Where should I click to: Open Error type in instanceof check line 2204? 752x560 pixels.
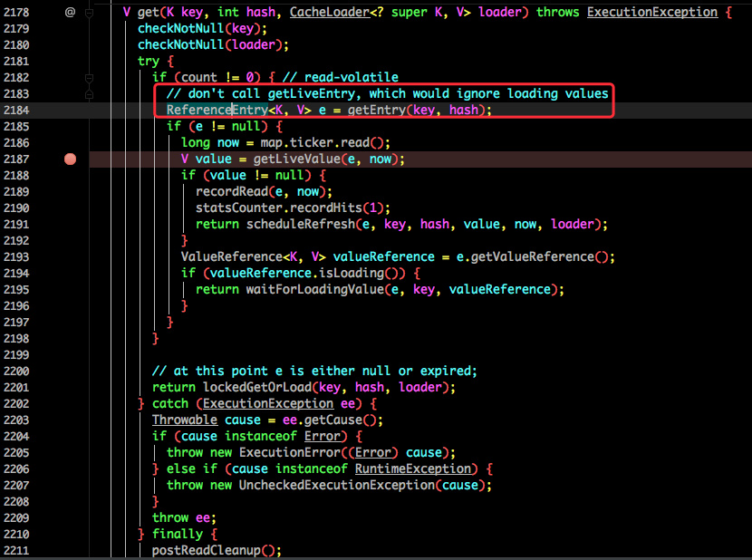(323, 436)
